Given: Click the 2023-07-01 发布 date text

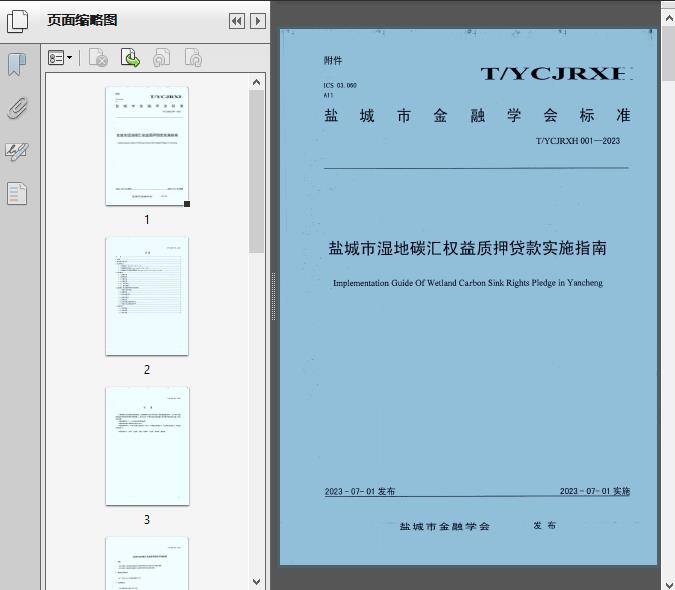Looking at the screenshot, I should tap(359, 491).
